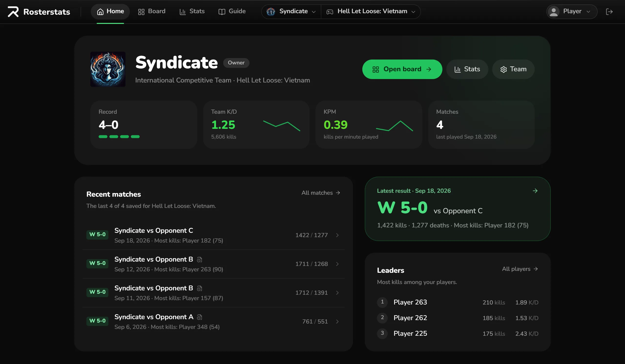This screenshot has height=364, width=625.
Task: Go to the Home tab
Action: [x=110, y=11]
